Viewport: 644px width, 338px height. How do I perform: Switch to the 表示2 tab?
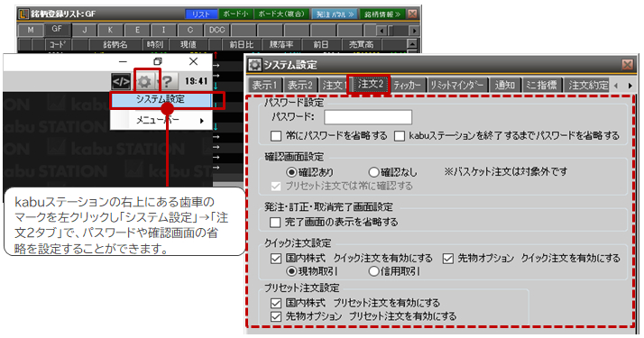coord(299,85)
